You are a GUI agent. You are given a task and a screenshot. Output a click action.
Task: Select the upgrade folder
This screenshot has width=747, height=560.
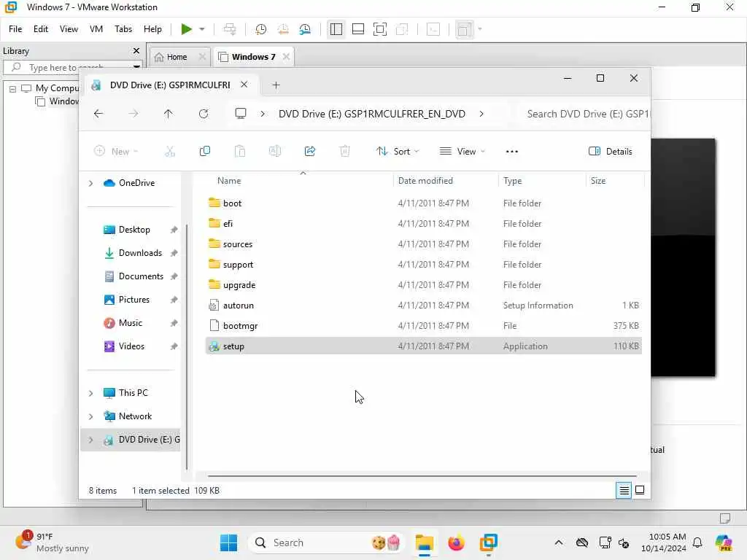[423, 285]
